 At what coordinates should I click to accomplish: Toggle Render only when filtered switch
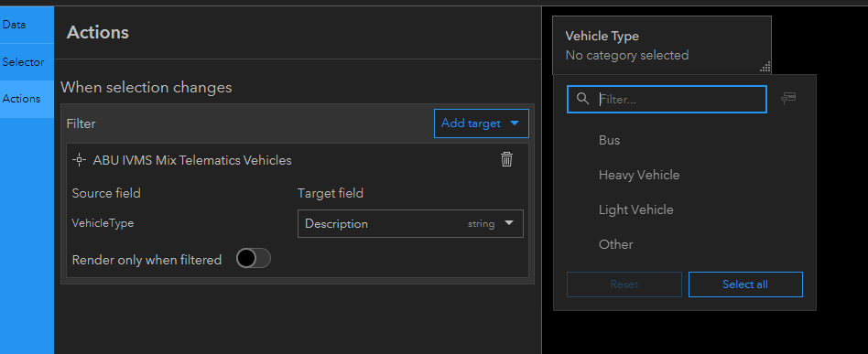[253, 258]
